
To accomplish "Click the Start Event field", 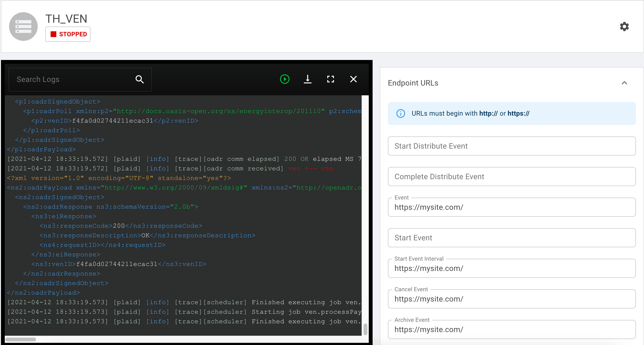I will click(x=512, y=238).
